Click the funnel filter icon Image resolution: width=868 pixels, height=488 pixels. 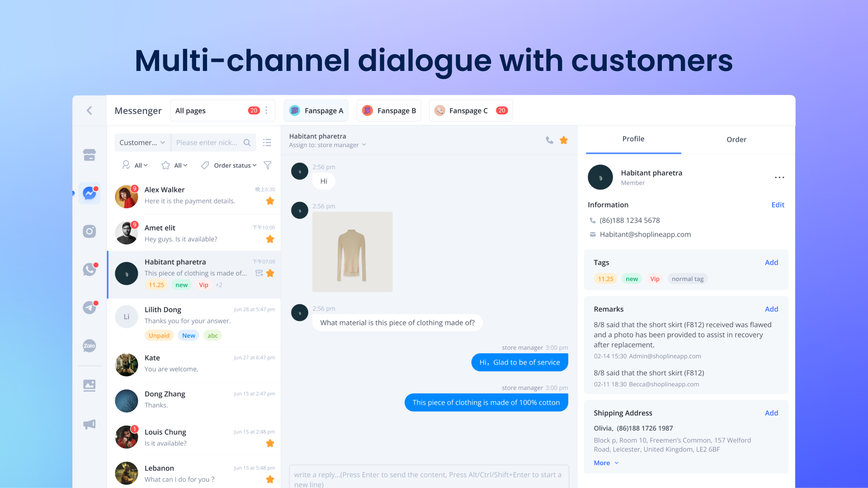pyautogui.click(x=268, y=165)
